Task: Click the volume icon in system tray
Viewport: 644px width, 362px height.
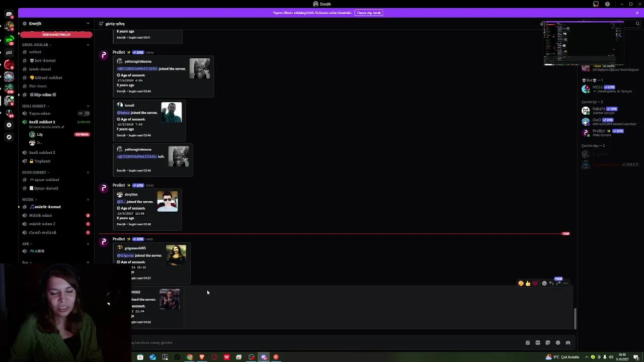Action: [611, 357]
